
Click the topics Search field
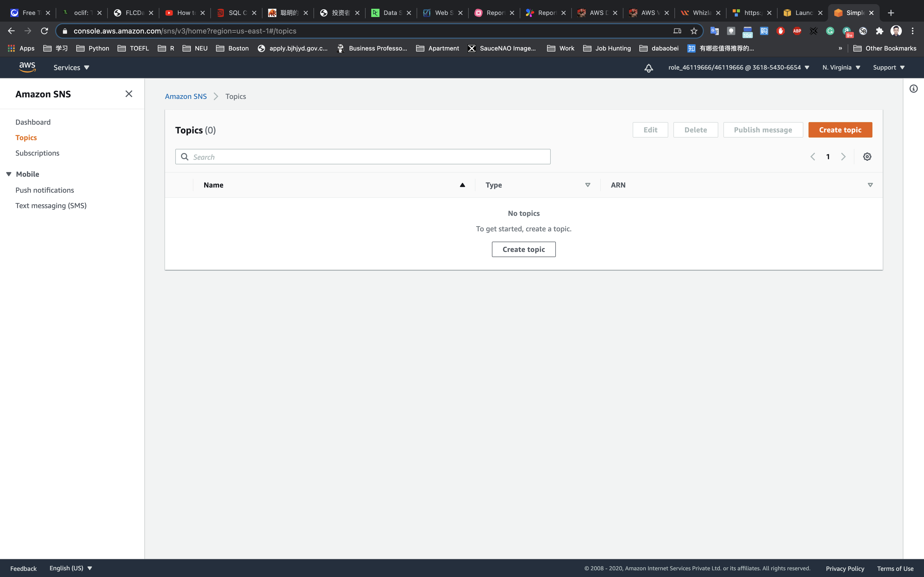coord(363,157)
